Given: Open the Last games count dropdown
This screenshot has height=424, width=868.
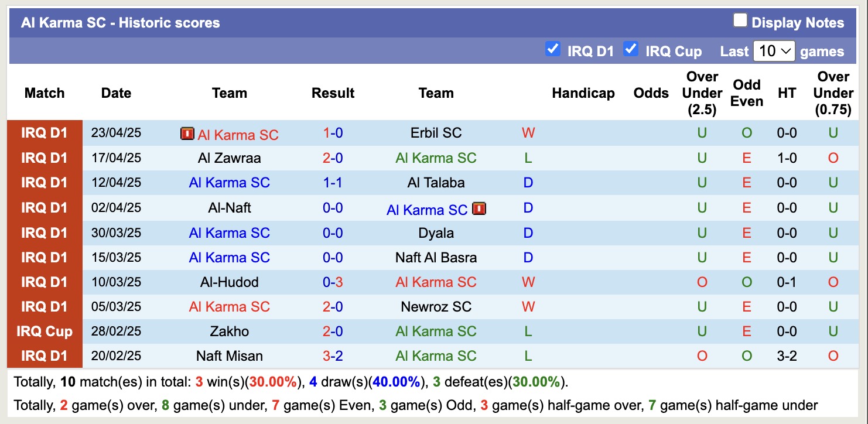Looking at the screenshot, I should (x=774, y=51).
